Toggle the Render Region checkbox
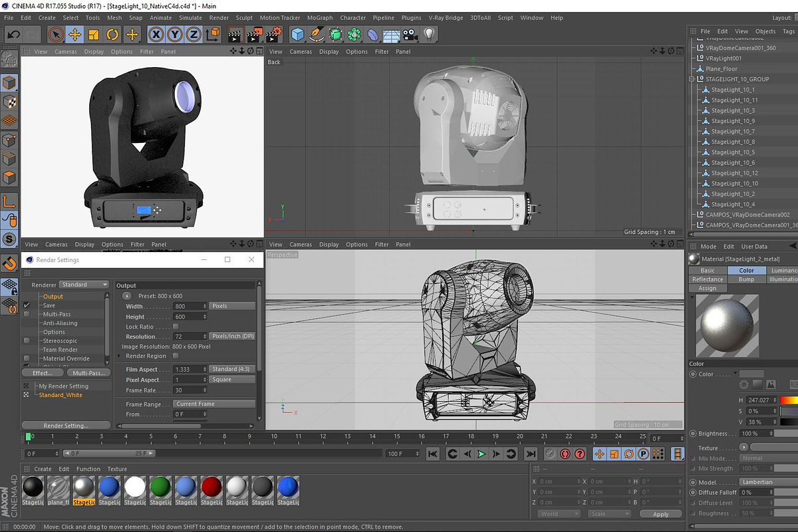798x532 pixels. pyautogui.click(x=176, y=356)
